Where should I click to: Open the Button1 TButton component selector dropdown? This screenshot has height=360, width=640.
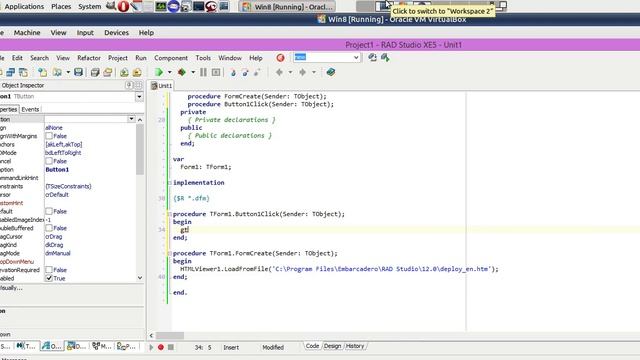139,97
